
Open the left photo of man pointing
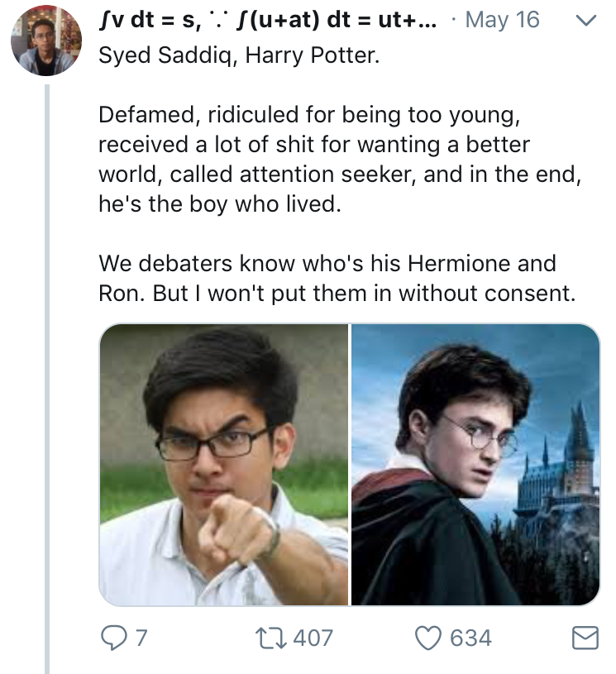point(223,464)
